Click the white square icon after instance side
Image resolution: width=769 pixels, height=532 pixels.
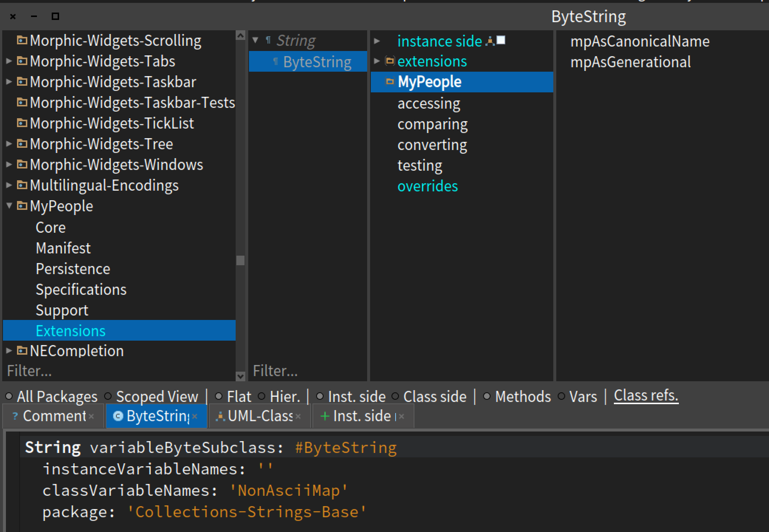pyautogui.click(x=501, y=41)
